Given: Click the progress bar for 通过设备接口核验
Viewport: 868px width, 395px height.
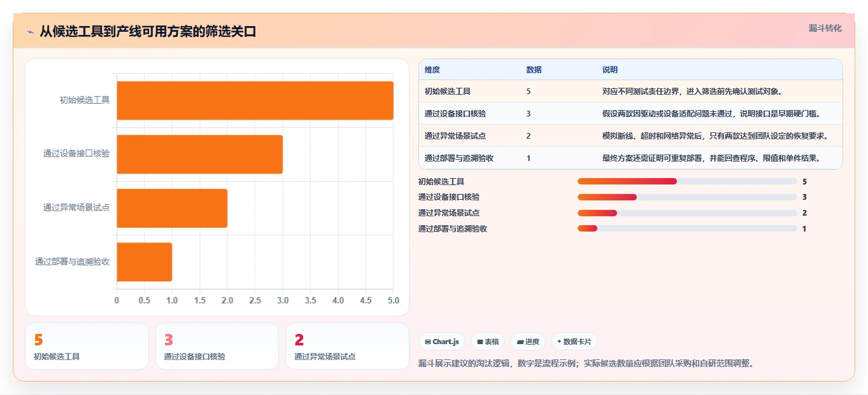Looking at the screenshot, I should click(687, 197).
